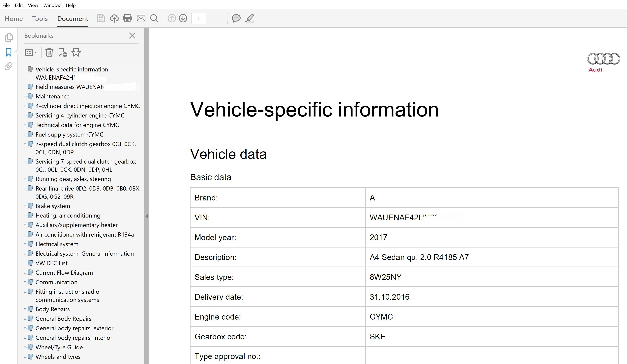Expand the Brake system bookmark
This screenshot has width=627, height=364.
25,206
